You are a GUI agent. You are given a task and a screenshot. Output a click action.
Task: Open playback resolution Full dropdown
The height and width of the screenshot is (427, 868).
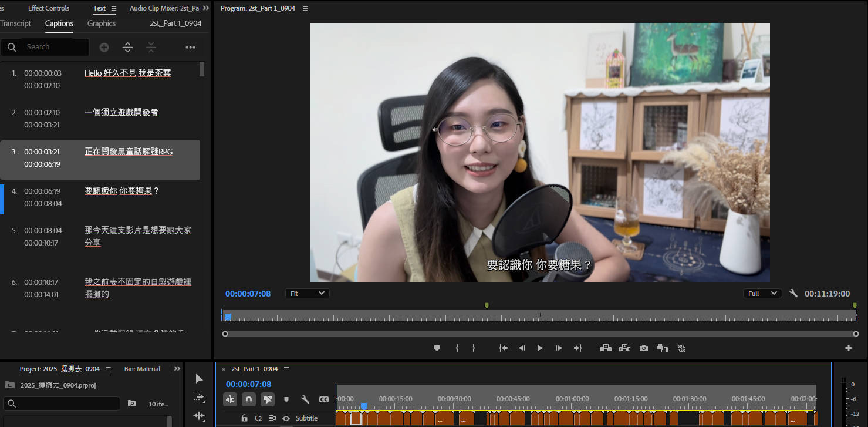coord(762,293)
